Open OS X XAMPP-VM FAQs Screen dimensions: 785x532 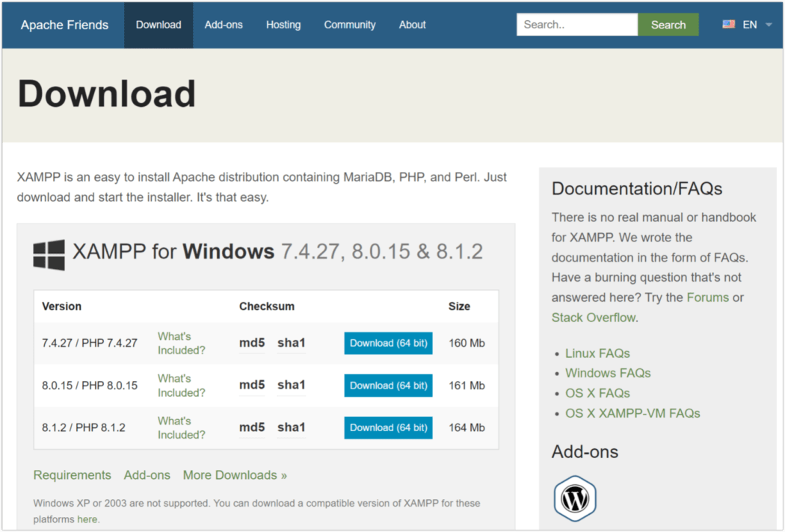(x=632, y=413)
